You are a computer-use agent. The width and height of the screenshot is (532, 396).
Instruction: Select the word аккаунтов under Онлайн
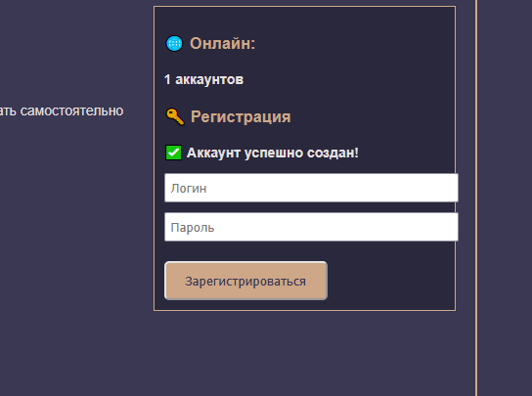(x=209, y=80)
